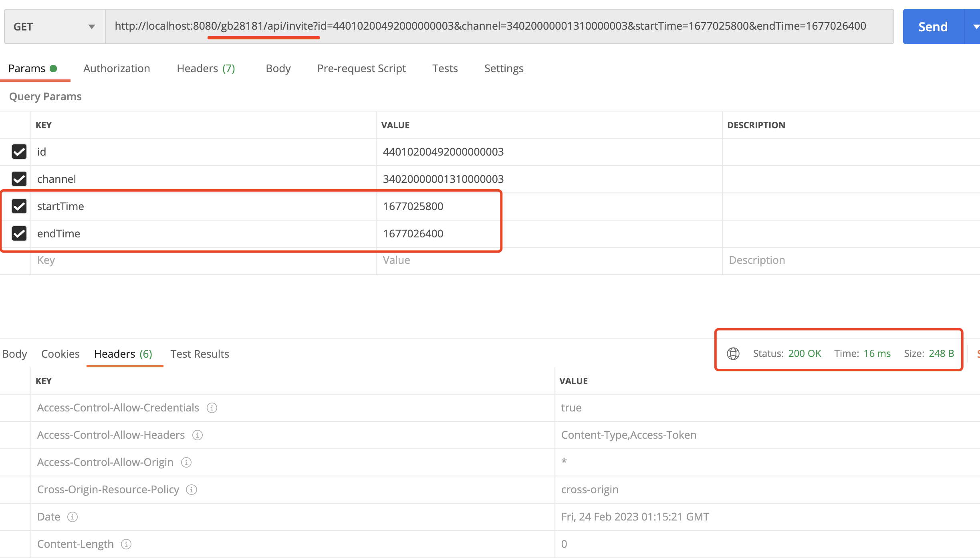This screenshot has height=559, width=980.
Task: Click the network globe icon near the response status
Action: click(733, 354)
